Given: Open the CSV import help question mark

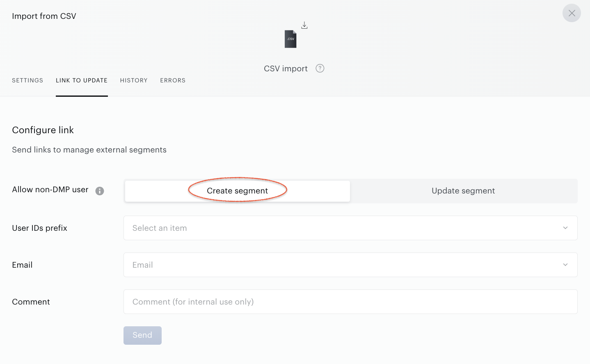Looking at the screenshot, I should tap(320, 68).
